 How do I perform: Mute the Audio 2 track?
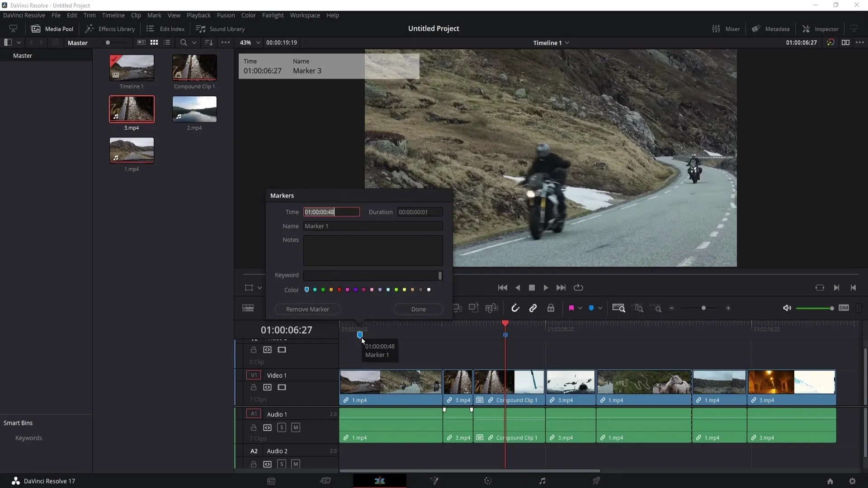[296, 464]
